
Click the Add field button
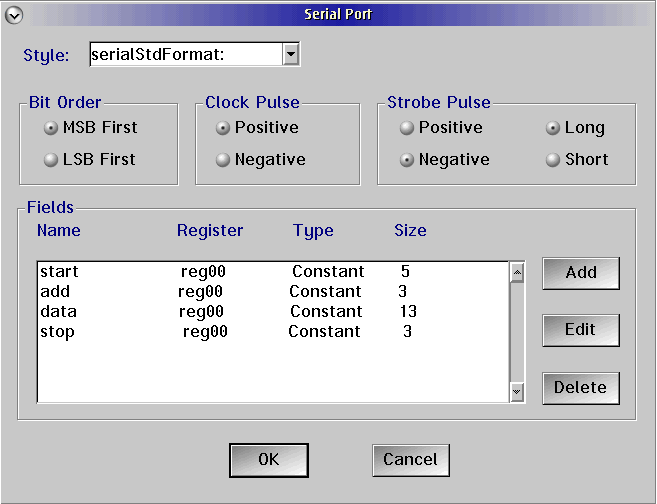tap(581, 273)
